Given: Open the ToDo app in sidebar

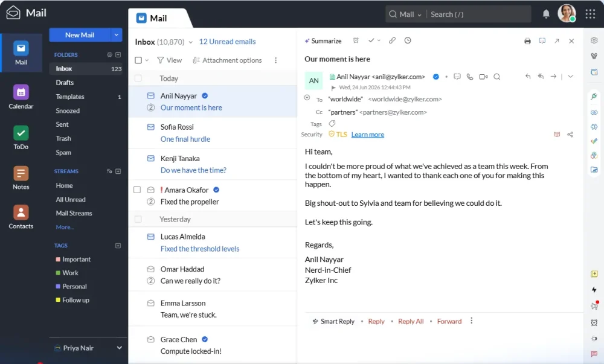Looking at the screenshot, I should [21, 138].
